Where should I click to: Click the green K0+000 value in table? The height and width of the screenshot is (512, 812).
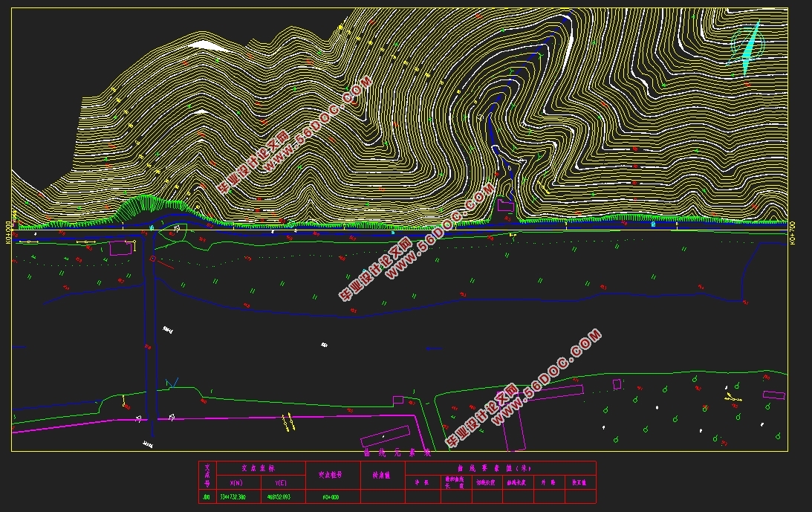click(x=331, y=497)
